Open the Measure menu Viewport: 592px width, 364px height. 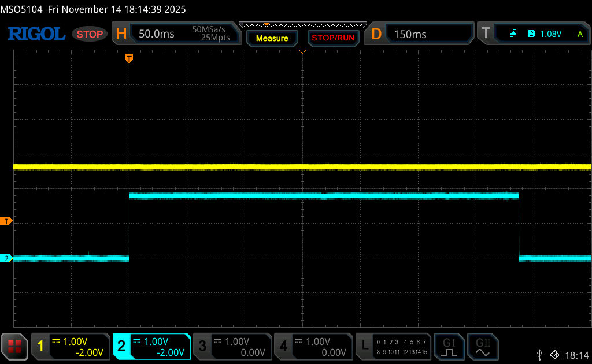tap(272, 38)
